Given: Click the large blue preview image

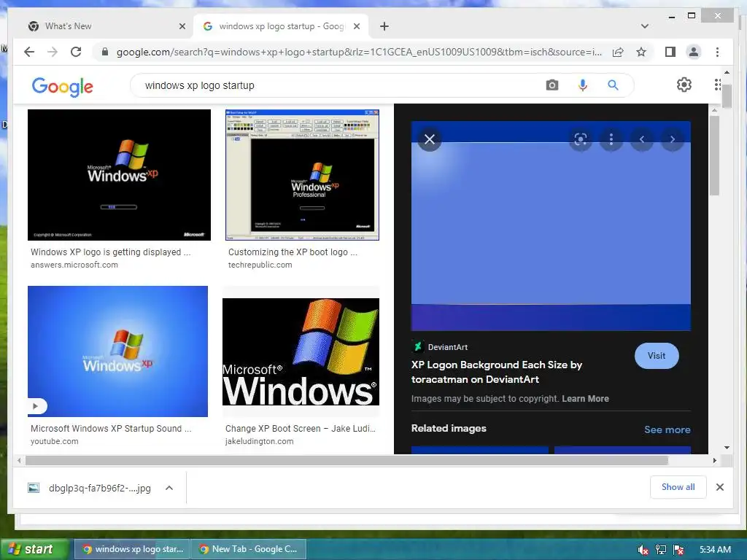Looking at the screenshot, I should [x=551, y=226].
